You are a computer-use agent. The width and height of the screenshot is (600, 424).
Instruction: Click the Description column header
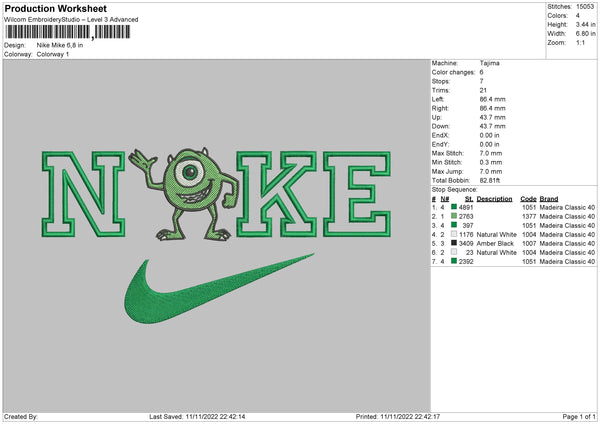(494, 199)
